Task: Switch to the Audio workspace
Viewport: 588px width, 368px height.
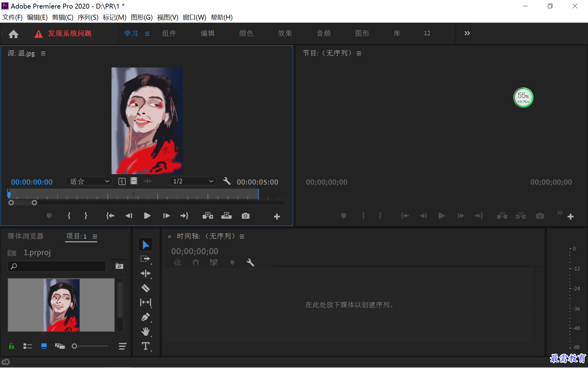Action: click(324, 33)
